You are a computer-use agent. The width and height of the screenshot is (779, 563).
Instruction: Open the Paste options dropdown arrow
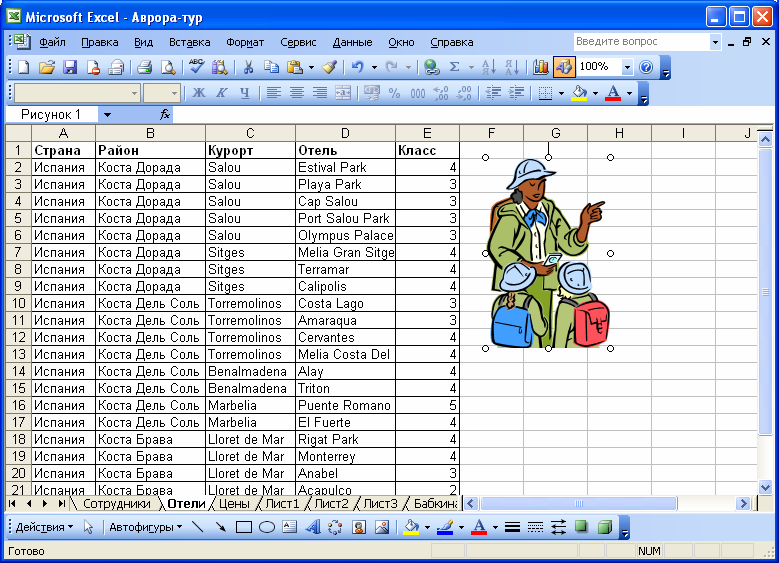[312, 67]
